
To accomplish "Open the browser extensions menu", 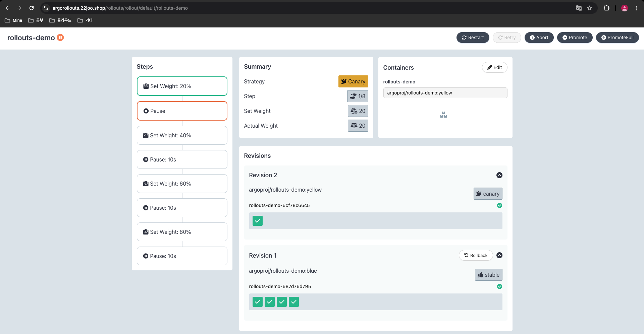I will 606,8.
